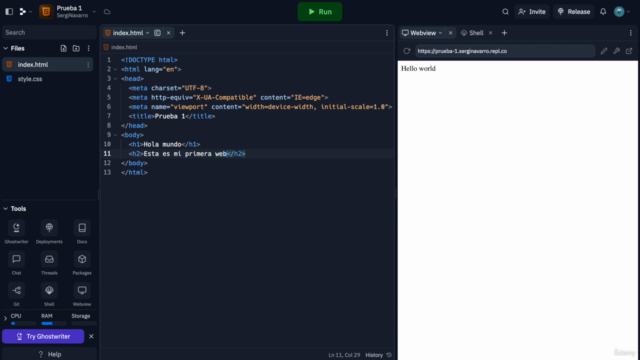Viewport: 640px width, 360px height.
Task: Open the Threads tool
Action: 49,263
